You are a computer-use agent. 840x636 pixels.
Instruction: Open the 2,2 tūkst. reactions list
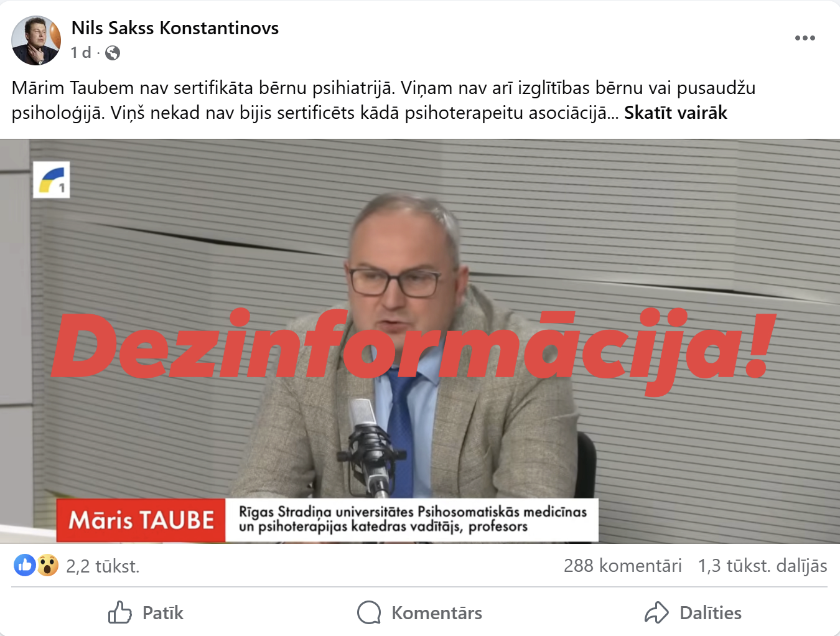point(103,566)
